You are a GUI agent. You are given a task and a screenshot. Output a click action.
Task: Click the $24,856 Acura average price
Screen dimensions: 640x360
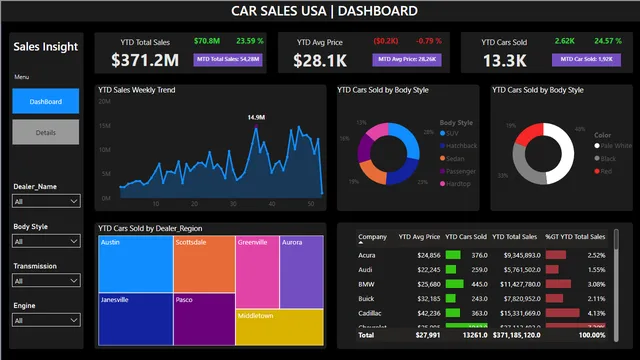click(x=429, y=256)
